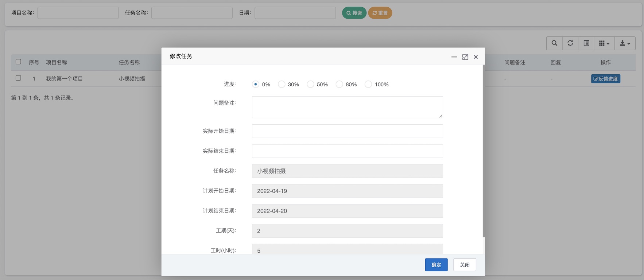Click the 实际结束日期 input field
Screen dimensions: 644x280
tap(348, 151)
